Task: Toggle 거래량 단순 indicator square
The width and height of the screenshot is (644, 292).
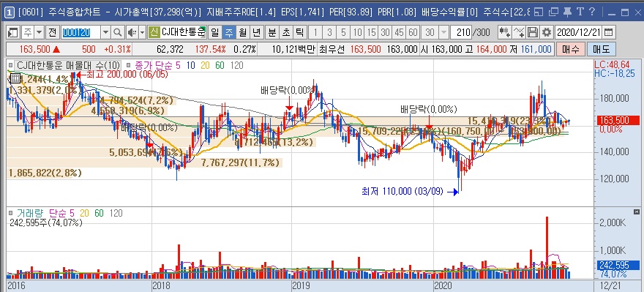Action: [x=10, y=213]
